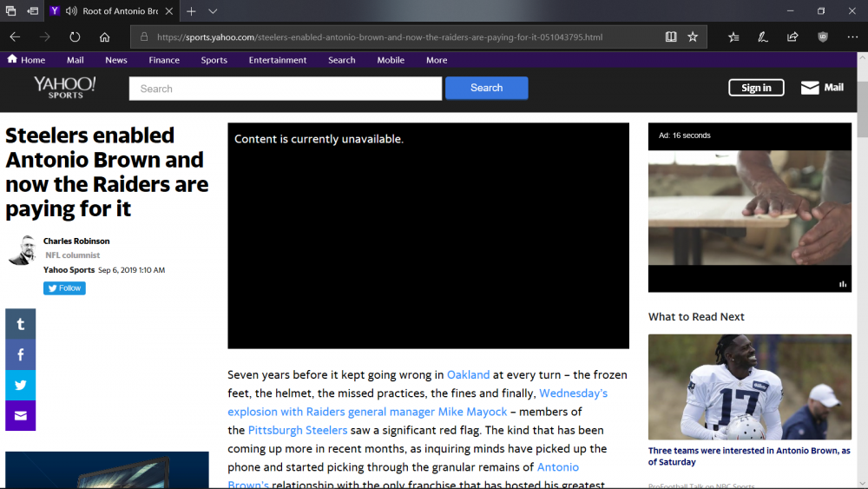The image size is (868, 489).
Task: Go back to previous page
Action: coord(15,37)
